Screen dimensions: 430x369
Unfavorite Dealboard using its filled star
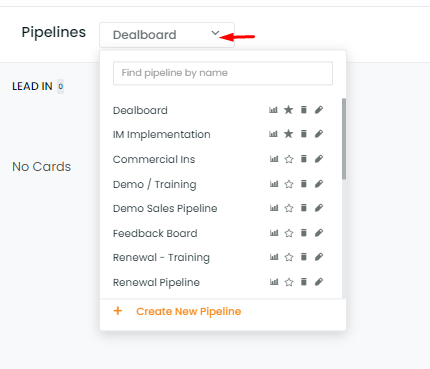click(x=289, y=109)
